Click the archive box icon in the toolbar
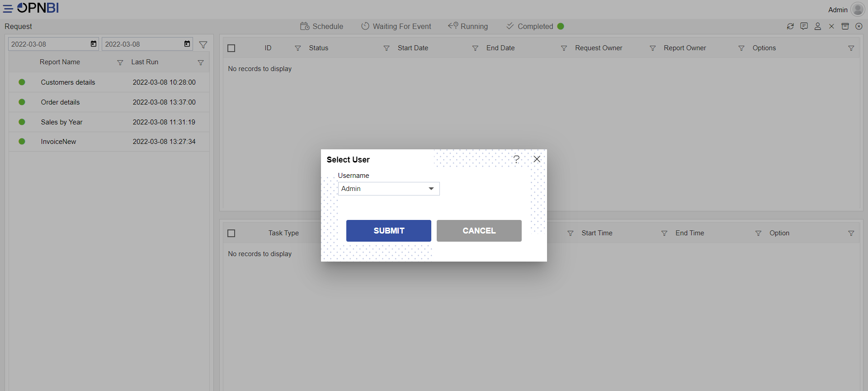The image size is (868, 391). coord(845,26)
